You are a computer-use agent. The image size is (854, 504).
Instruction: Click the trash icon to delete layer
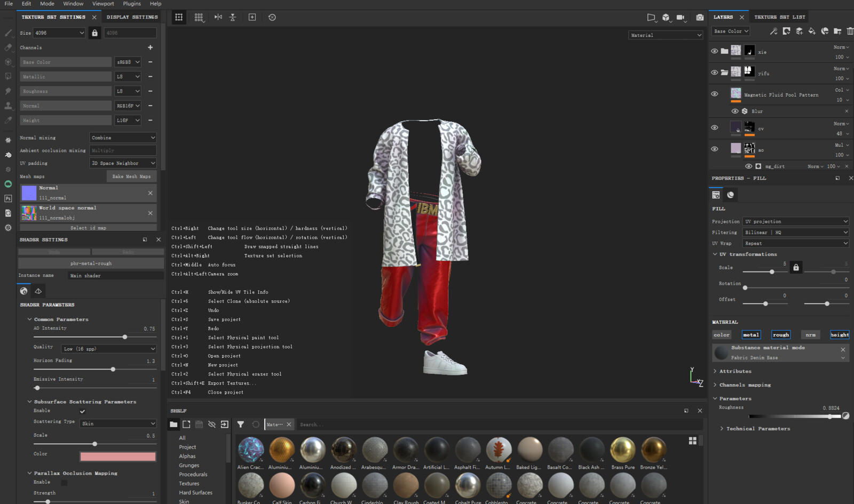[850, 31]
